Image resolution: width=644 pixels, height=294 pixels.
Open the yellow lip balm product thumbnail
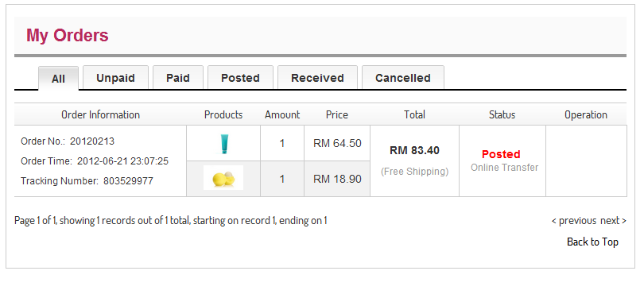223,178
